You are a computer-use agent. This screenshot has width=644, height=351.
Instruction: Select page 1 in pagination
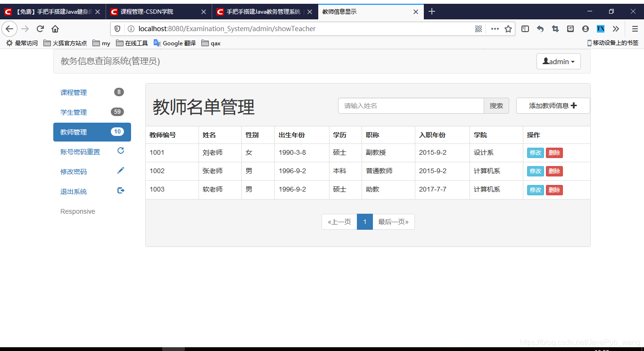365,222
